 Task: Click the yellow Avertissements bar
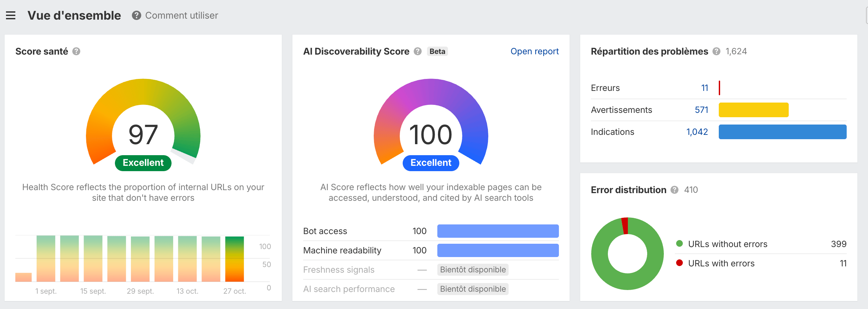click(753, 110)
